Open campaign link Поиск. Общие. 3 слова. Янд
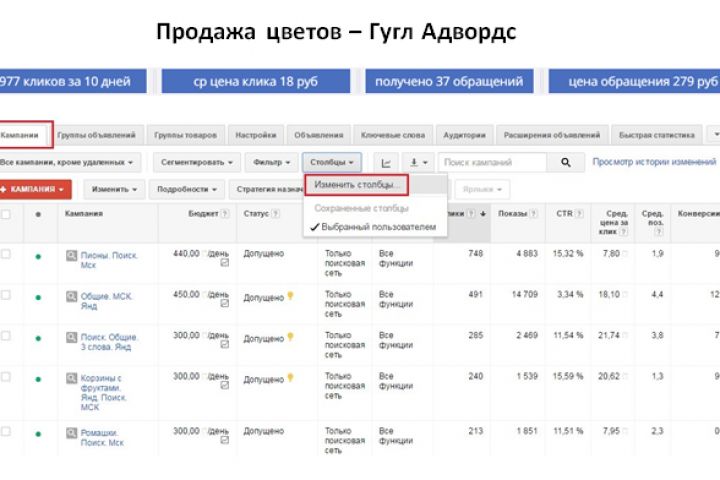720x480 pixels. point(109,342)
